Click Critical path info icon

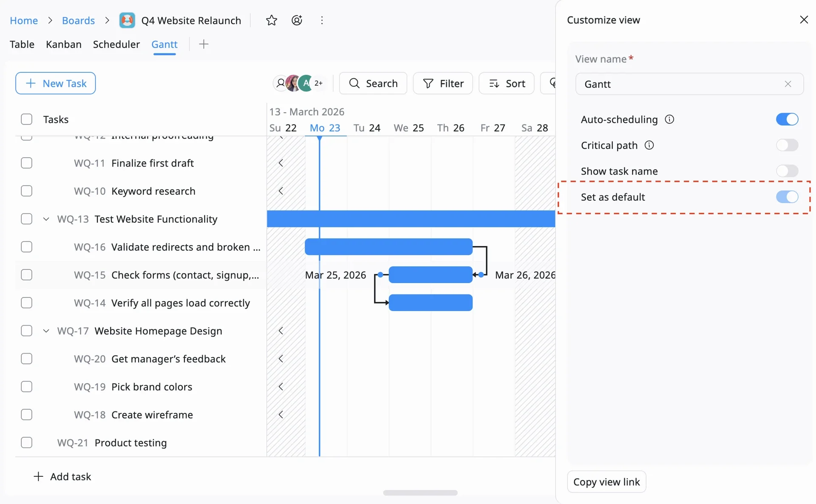coord(649,145)
